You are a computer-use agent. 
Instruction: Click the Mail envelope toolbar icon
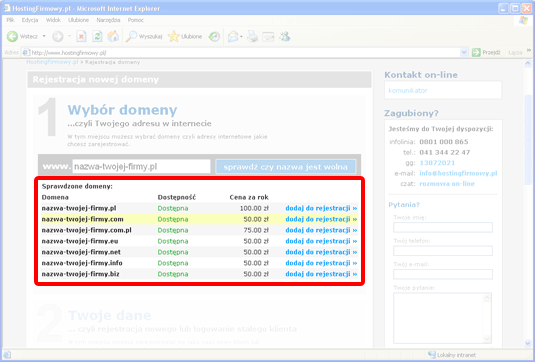coord(233,36)
